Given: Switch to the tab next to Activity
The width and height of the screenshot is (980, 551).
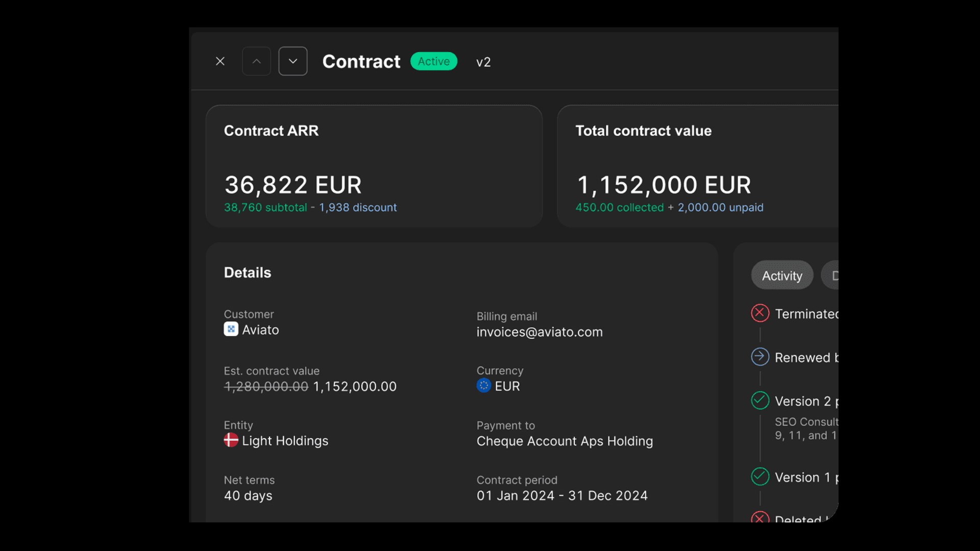Looking at the screenshot, I should tap(831, 275).
